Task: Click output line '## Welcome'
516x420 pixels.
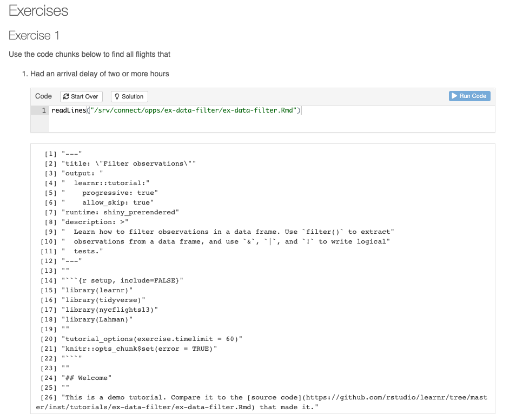Action: [x=87, y=378]
